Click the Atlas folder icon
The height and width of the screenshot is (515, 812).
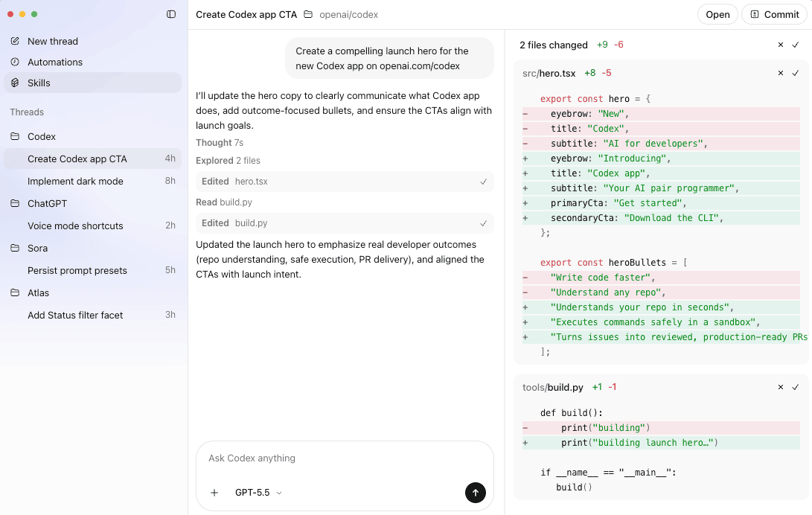coord(15,292)
